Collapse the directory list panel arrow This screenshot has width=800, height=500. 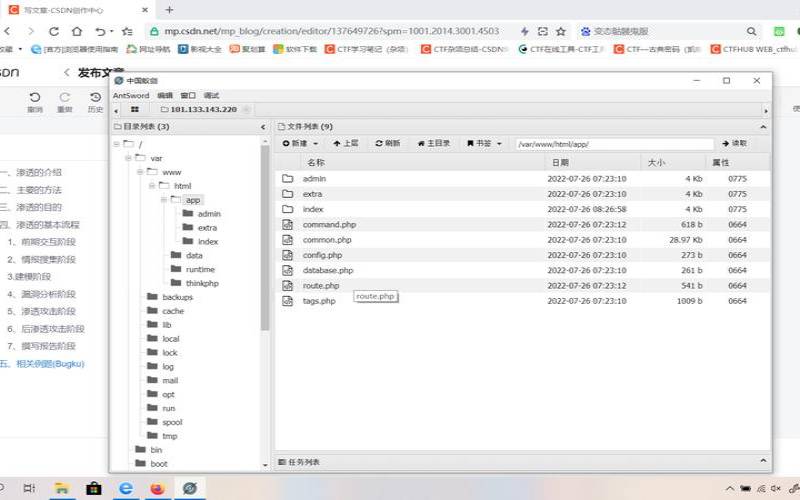tap(264, 127)
